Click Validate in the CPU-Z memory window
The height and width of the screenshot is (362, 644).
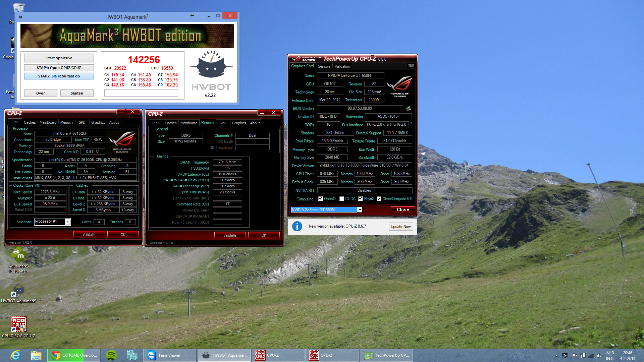coord(230,235)
